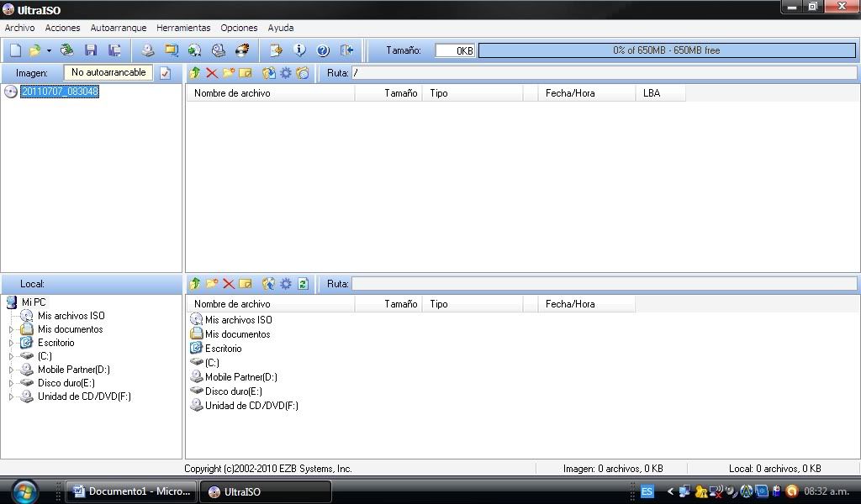Viewport: 861px width, 504px height.
Task: Expand Escritorio node in the Local tree
Action: click(x=11, y=343)
